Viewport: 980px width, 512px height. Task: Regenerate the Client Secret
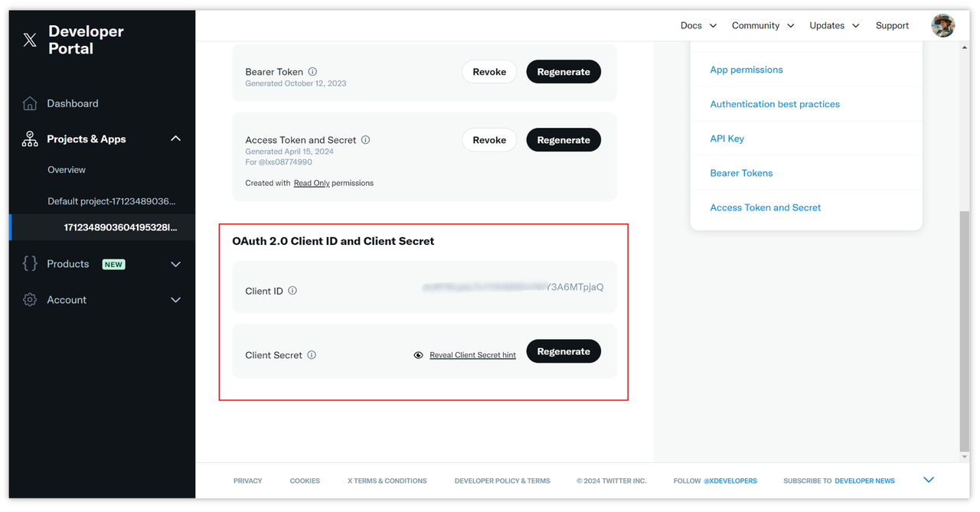point(563,351)
